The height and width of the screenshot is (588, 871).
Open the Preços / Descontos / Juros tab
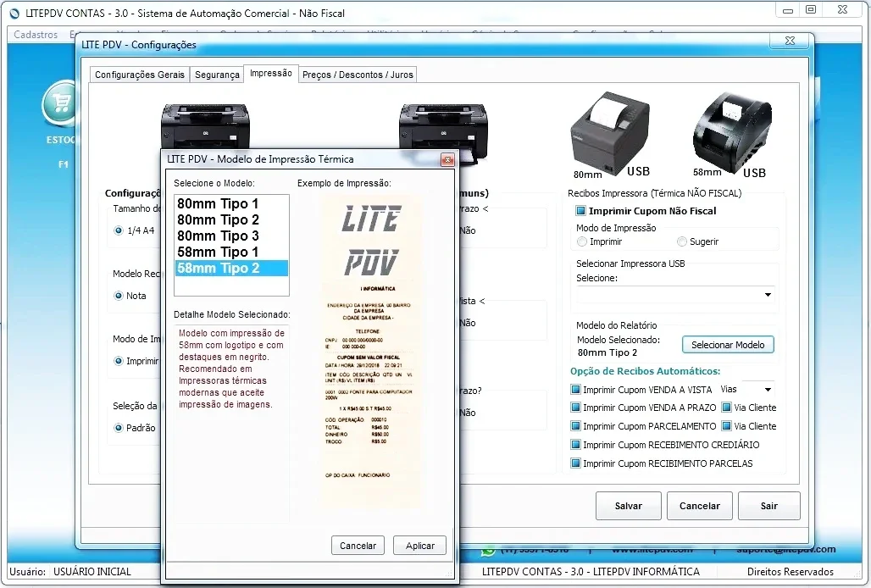[358, 75]
